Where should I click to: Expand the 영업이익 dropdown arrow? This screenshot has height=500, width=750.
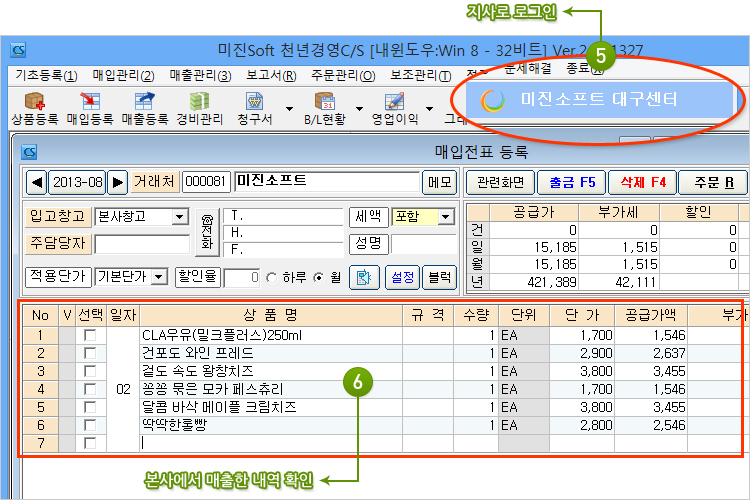click(x=430, y=109)
